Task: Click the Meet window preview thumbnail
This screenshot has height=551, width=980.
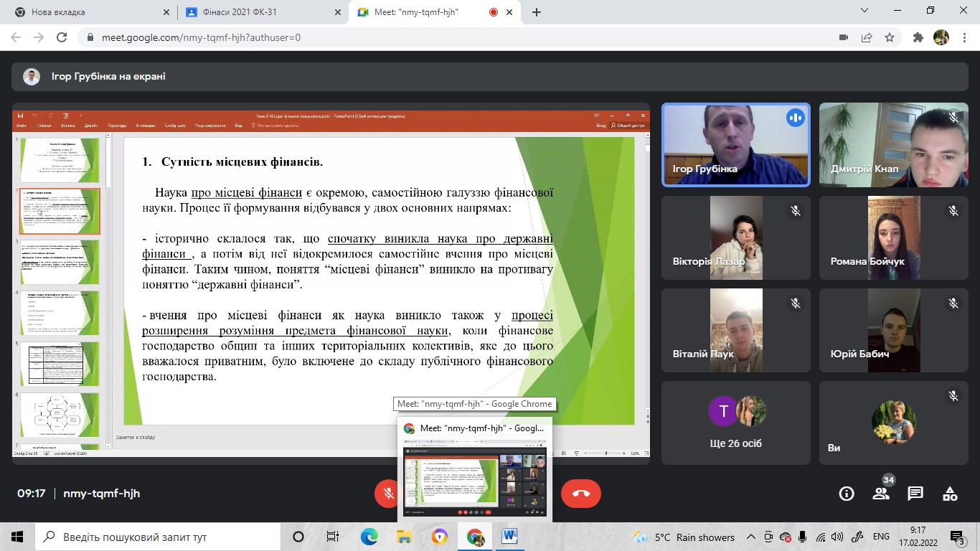Action: coord(475,479)
